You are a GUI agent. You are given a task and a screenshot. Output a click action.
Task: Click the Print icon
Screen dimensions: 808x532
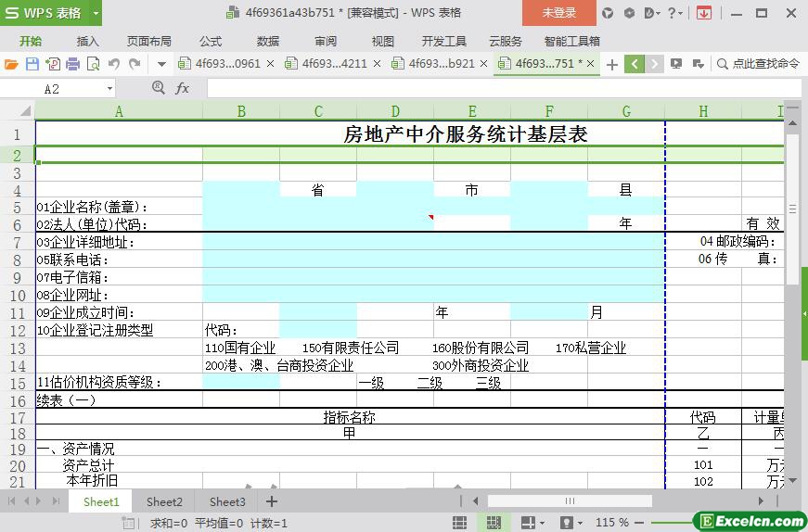72,64
